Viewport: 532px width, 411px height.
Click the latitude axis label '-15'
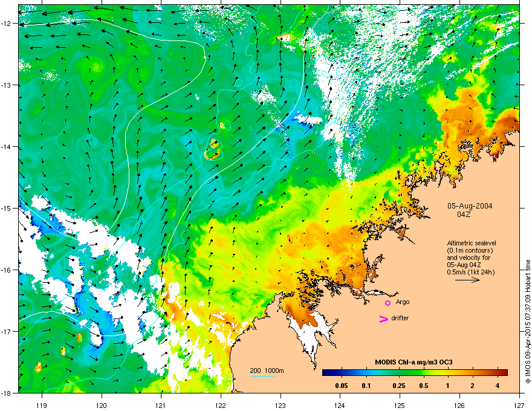coord(7,208)
